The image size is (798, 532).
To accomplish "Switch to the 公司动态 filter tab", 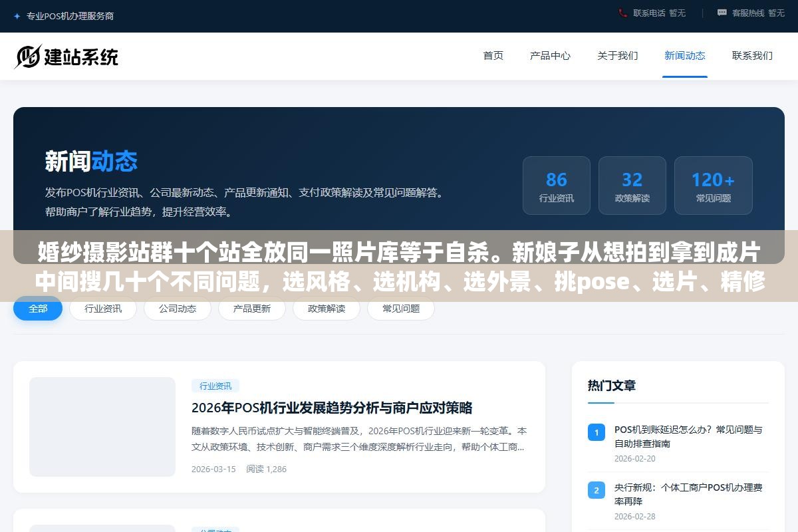I will point(178,309).
